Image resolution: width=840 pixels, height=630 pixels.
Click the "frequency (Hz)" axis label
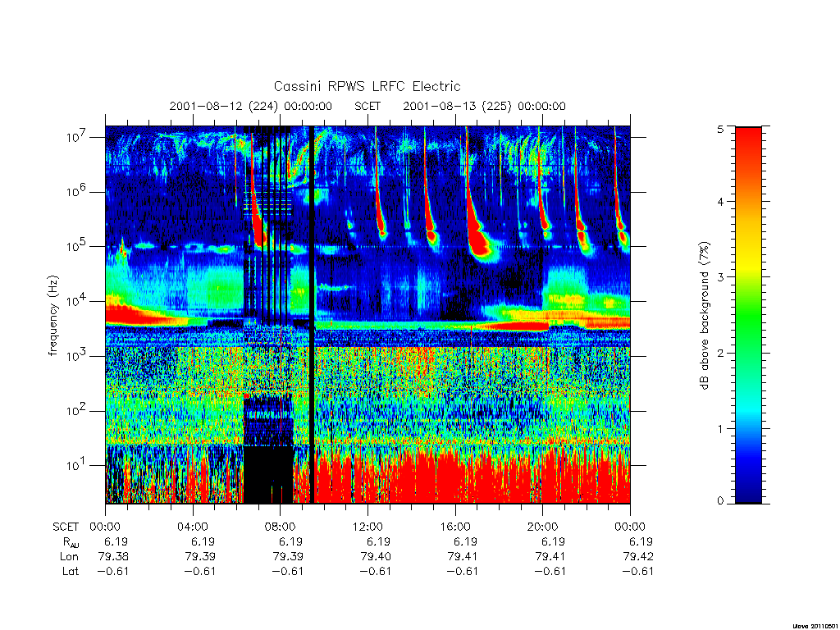pos(53,316)
